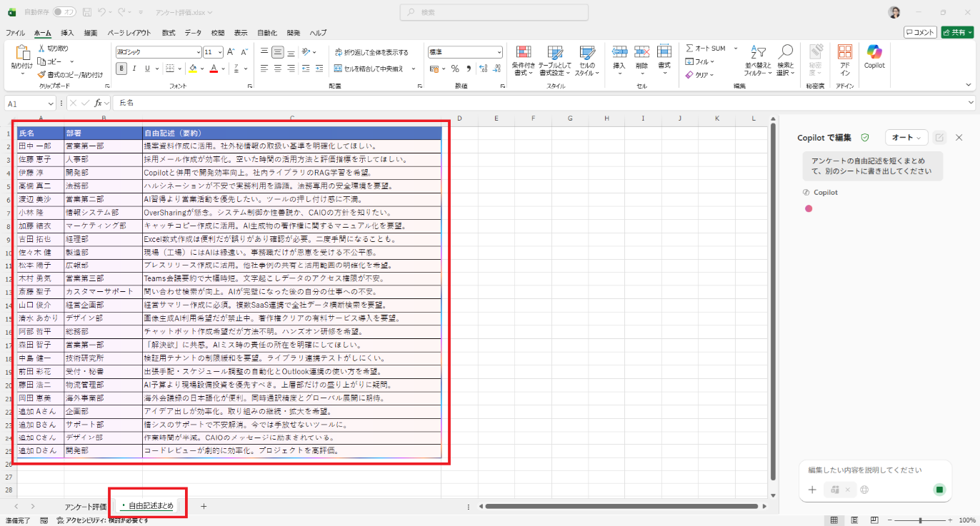The image size is (980, 526).
Task: Open the 挿入 (Insert) ribbon tab
Action: [67, 33]
